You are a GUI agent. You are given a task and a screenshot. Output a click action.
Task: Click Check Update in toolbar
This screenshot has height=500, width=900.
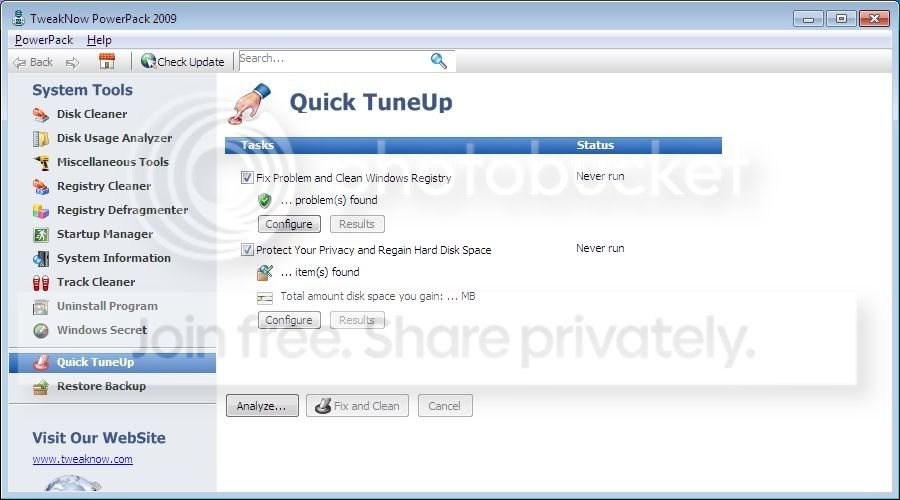tap(183, 61)
